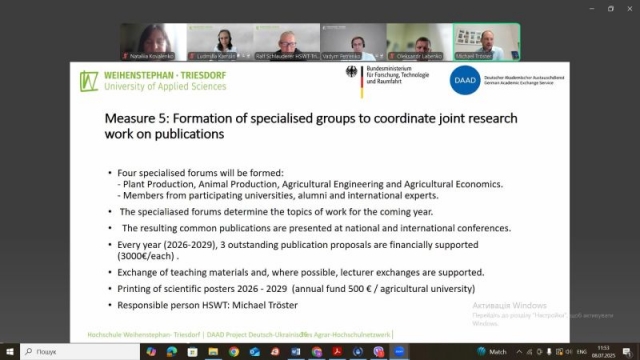Switch the ENG input language
The height and width of the screenshot is (360, 640).
tap(582, 351)
